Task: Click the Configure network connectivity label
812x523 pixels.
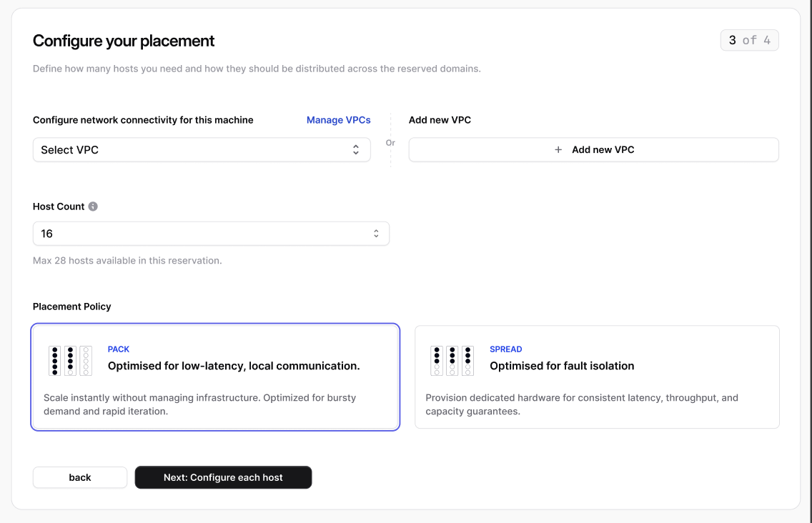Action: [143, 119]
